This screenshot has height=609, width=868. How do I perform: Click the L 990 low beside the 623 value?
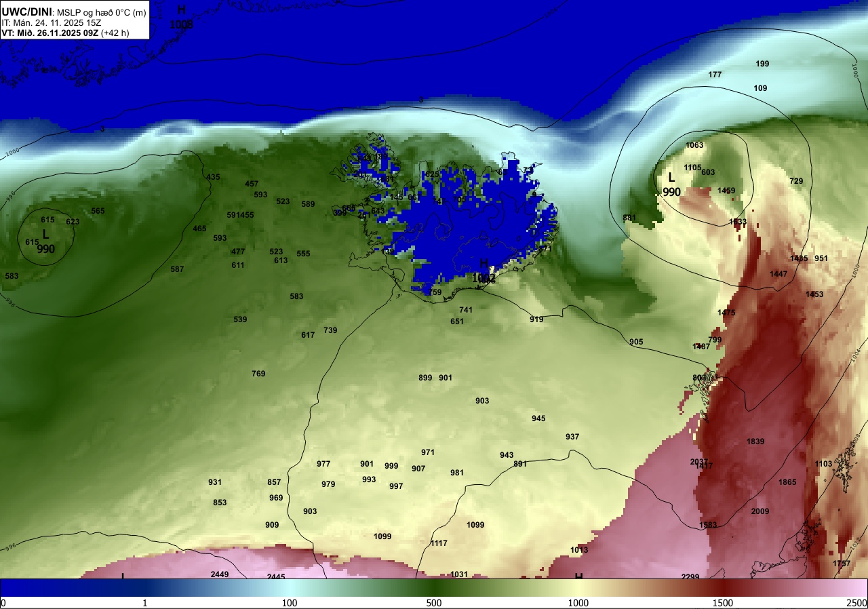45,241
